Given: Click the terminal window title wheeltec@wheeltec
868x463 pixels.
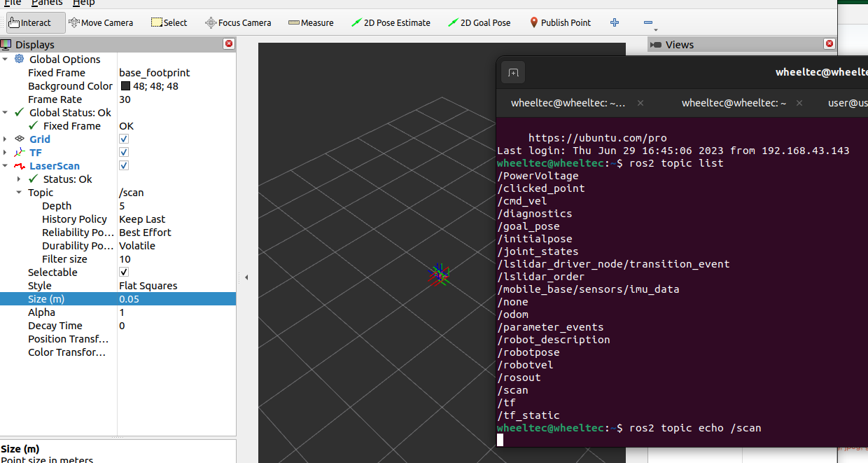Looking at the screenshot, I should (x=821, y=71).
